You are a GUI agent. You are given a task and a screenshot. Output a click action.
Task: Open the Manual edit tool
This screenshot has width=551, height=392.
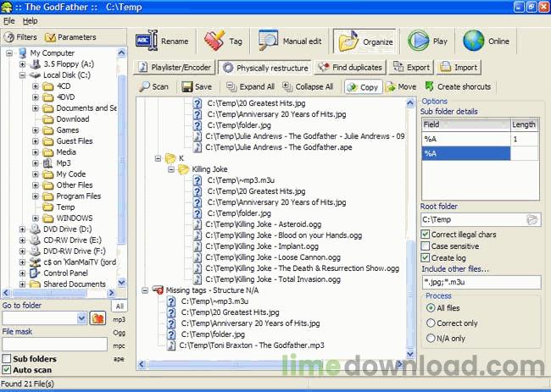pyautogui.click(x=292, y=41)
